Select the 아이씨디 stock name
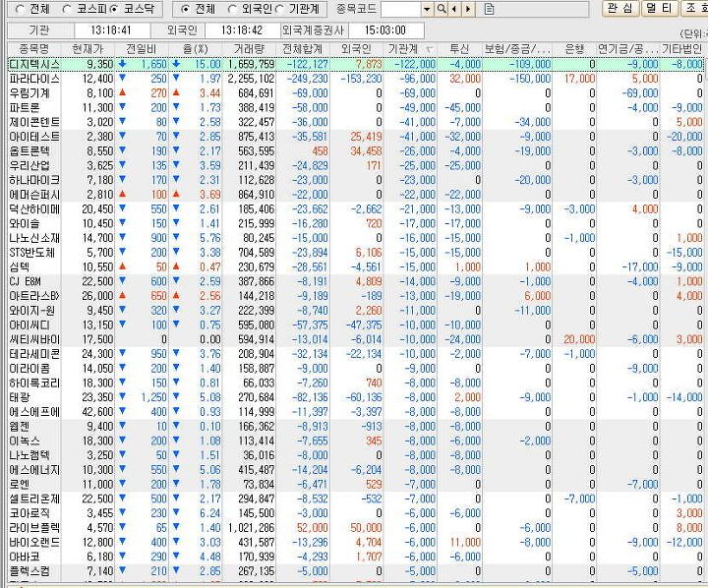 29,324
